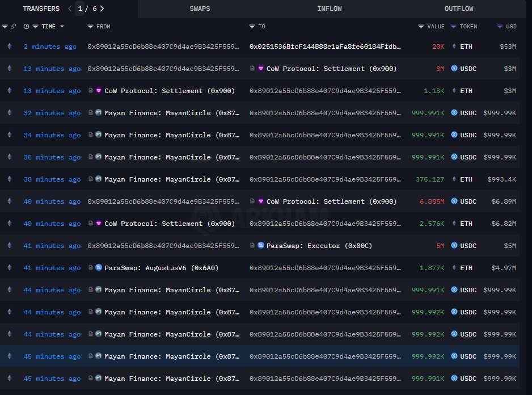The width and height of the screenshot is (532, 395).
Task: Go to previous transfers page
Action: pos(70,9)
